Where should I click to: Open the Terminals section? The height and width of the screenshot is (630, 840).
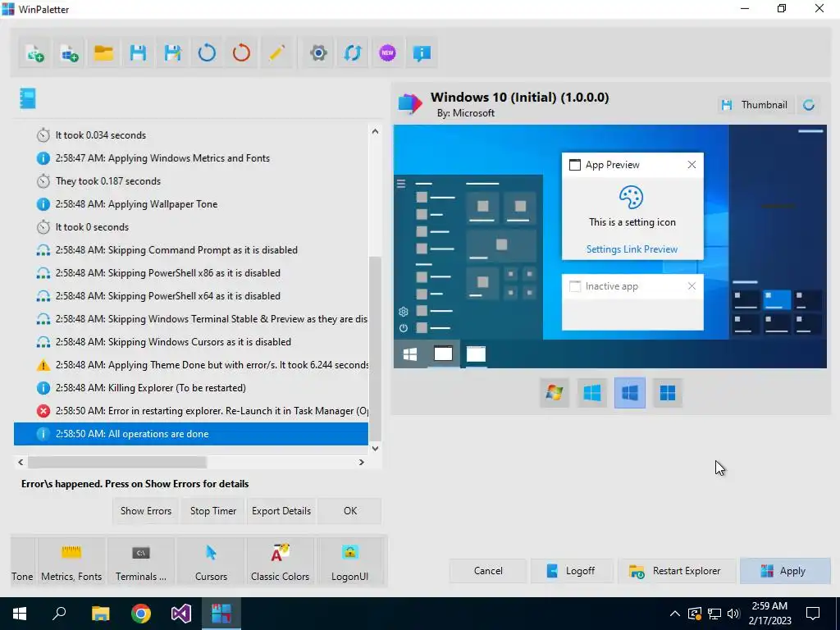(x=141, y=563)
